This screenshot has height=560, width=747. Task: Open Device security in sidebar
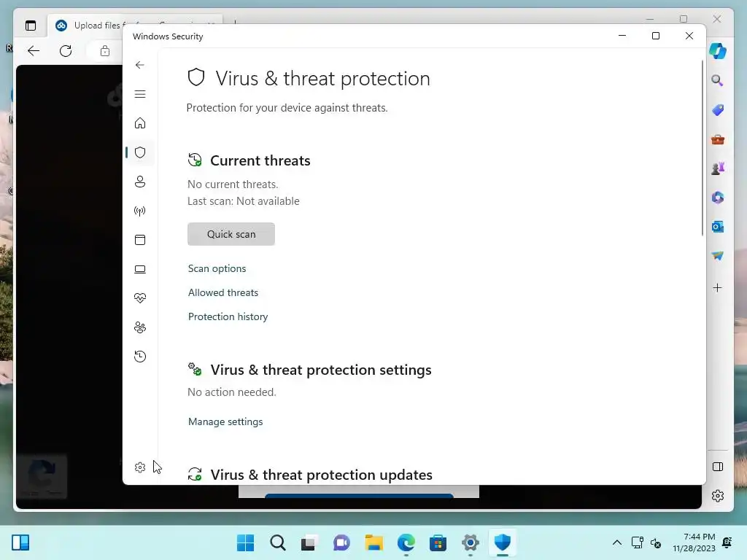[x=139, y=269]
